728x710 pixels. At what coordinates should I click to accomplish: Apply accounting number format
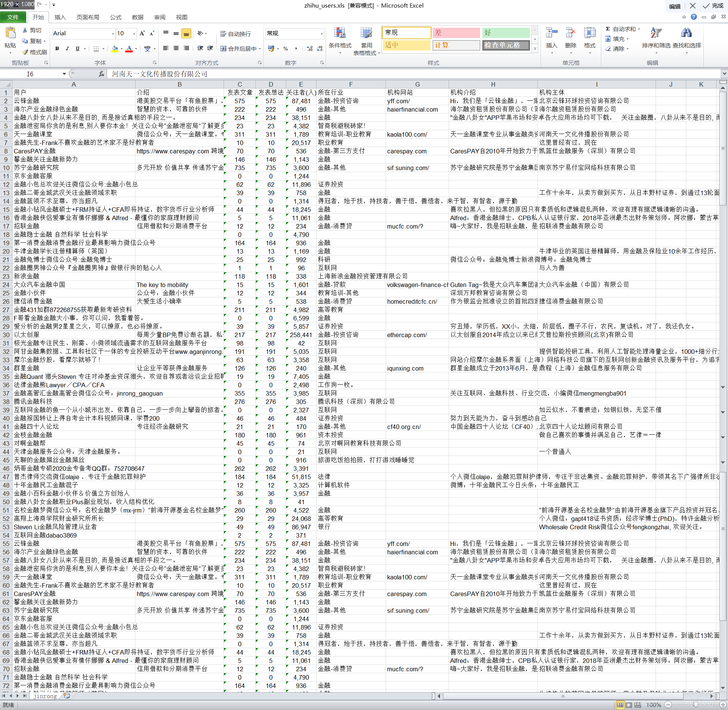[271, 49]
